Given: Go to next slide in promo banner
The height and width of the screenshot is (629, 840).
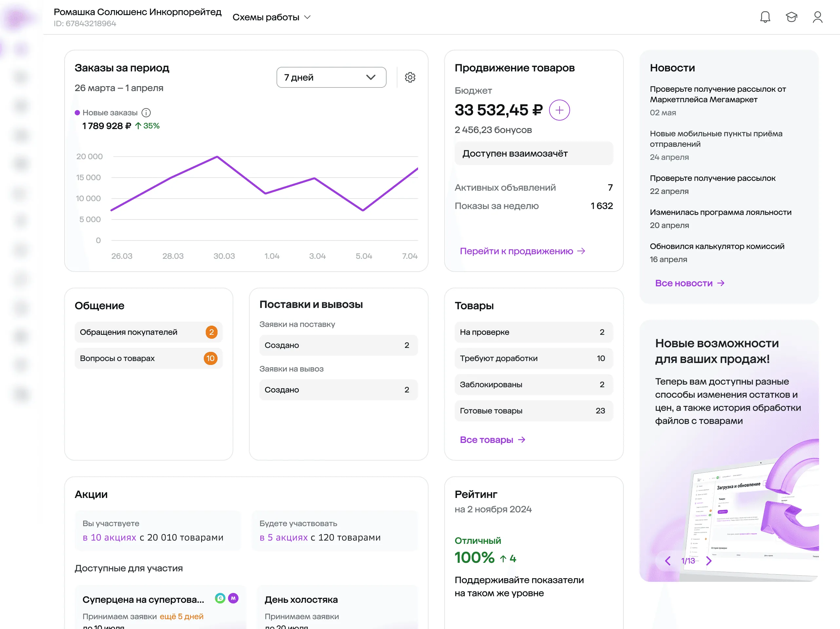Looking at the screenshot, I should pyautogui.click(x=708, y=561).
